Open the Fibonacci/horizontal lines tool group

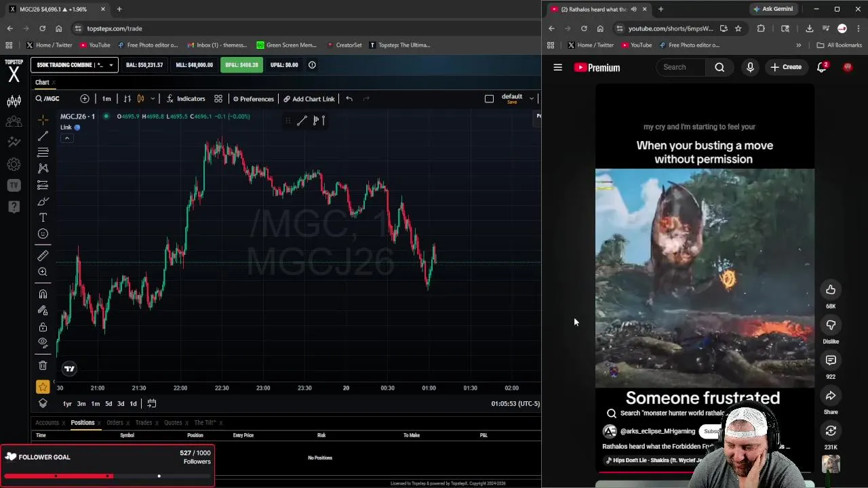(x=43, y=152)
